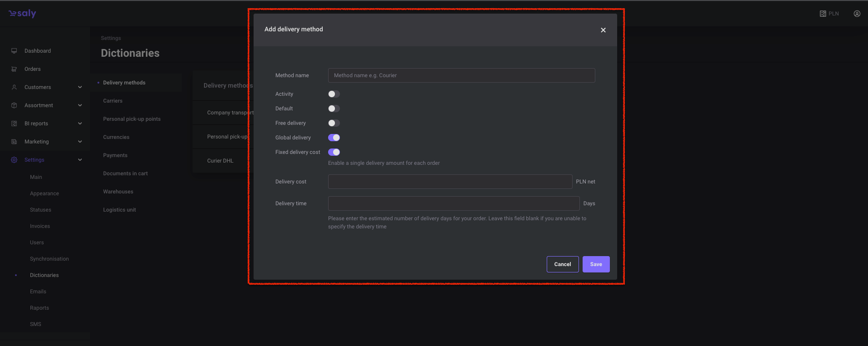
Task: Turn on the Default toggle
Action: 334,109
